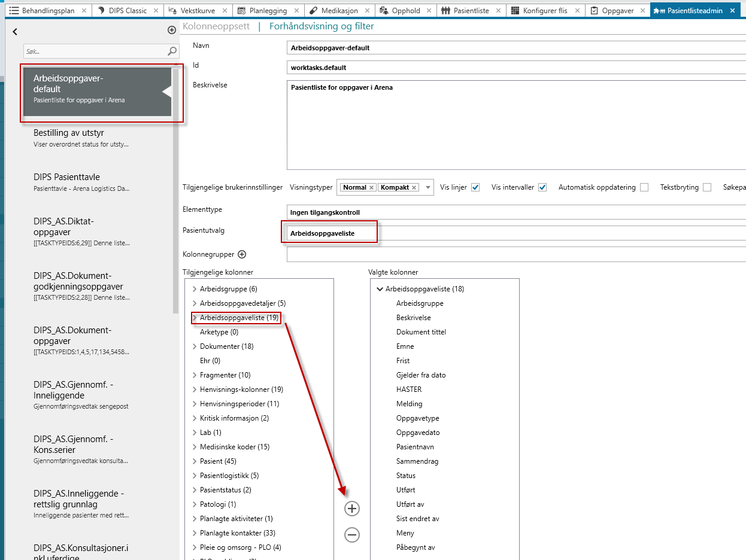
Task: Click the grid icon on the Konfigurer flis tab
Action: 514,10
